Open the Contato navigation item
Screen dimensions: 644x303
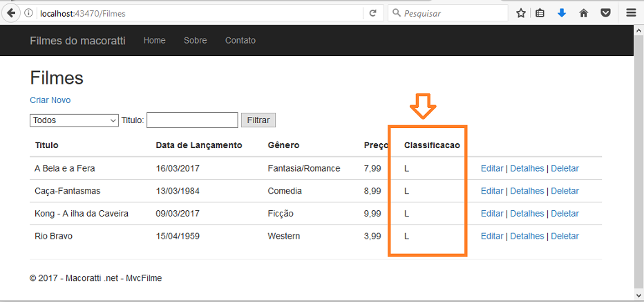click(x=240, y=40)
